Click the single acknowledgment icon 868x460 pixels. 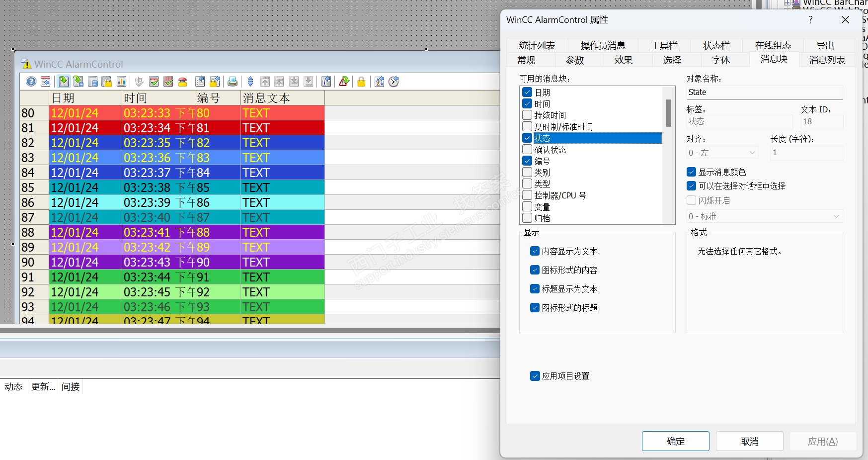(x=154, y=82)
